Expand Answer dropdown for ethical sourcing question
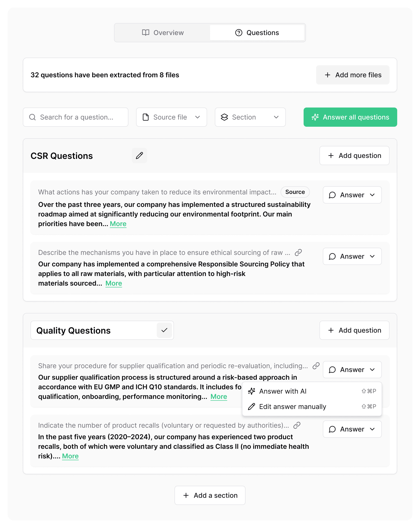 (x=352, y=256)
